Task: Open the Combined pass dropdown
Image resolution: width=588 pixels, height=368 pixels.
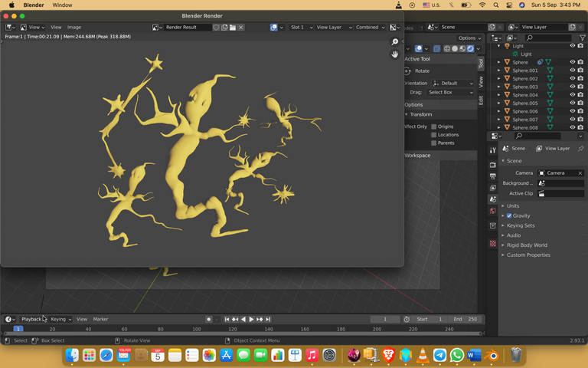Action: tap(370, 28)
